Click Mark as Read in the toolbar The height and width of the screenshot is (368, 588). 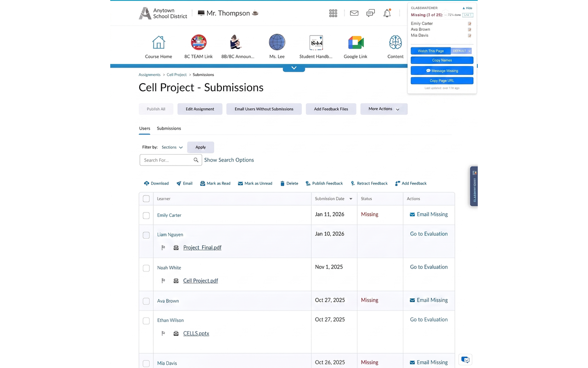coord(215,183)
